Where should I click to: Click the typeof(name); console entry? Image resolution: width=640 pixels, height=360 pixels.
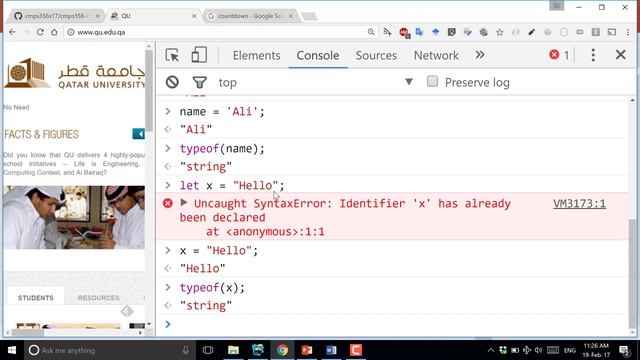click(x=222, y=149)
